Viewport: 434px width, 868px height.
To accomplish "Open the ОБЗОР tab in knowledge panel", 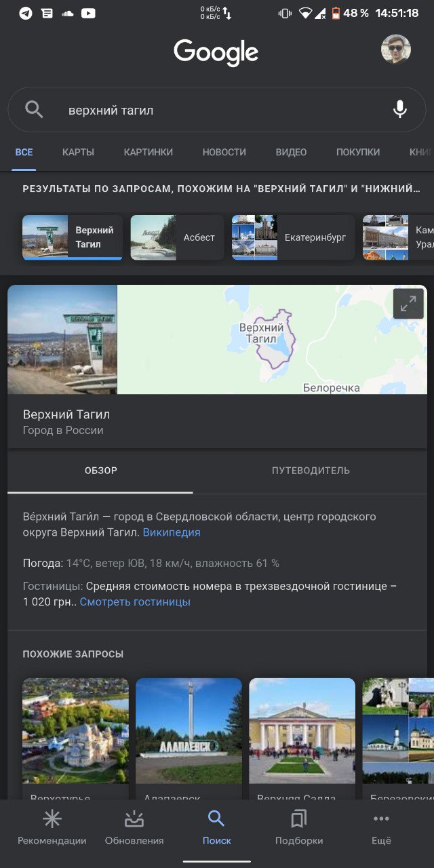I will 100,471.
